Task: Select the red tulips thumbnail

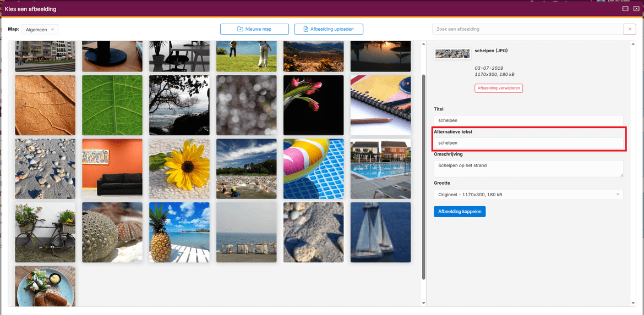Action: pyautogui.click(x=313, y=105)
